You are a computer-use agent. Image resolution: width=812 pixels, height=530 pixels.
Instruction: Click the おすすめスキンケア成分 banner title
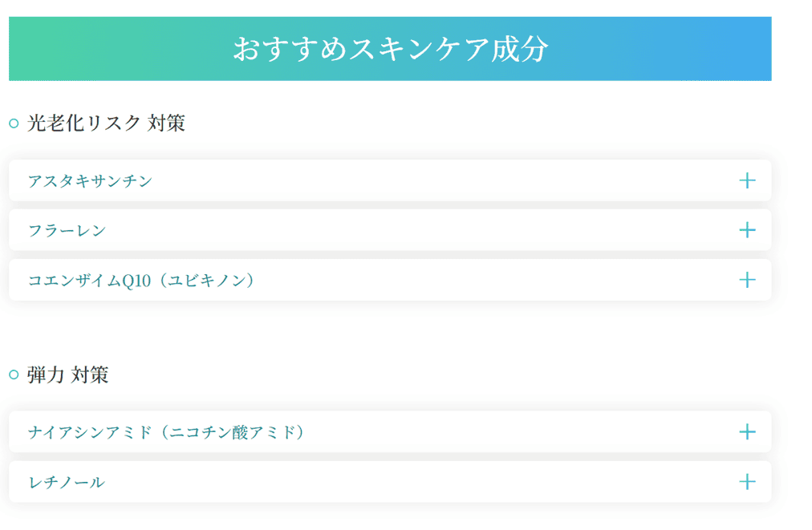(x=391, y=49)
